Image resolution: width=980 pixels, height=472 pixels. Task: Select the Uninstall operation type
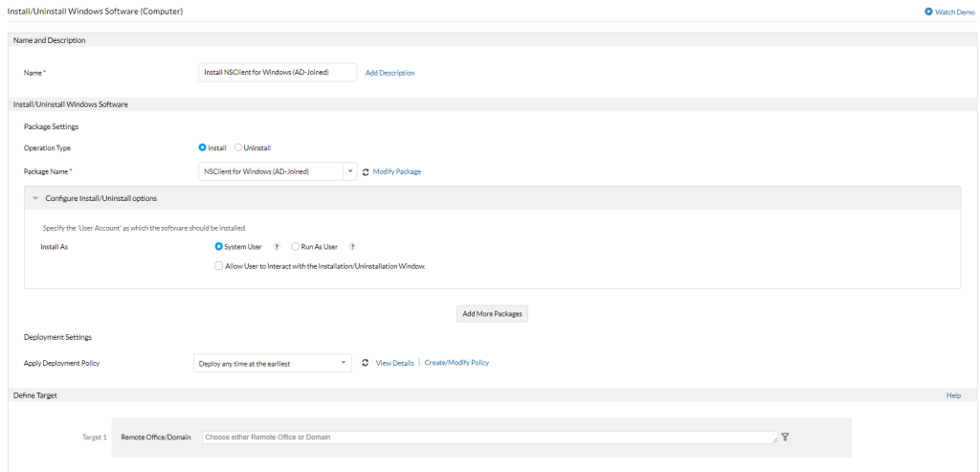pyautogui.click(x=238, y=147)
